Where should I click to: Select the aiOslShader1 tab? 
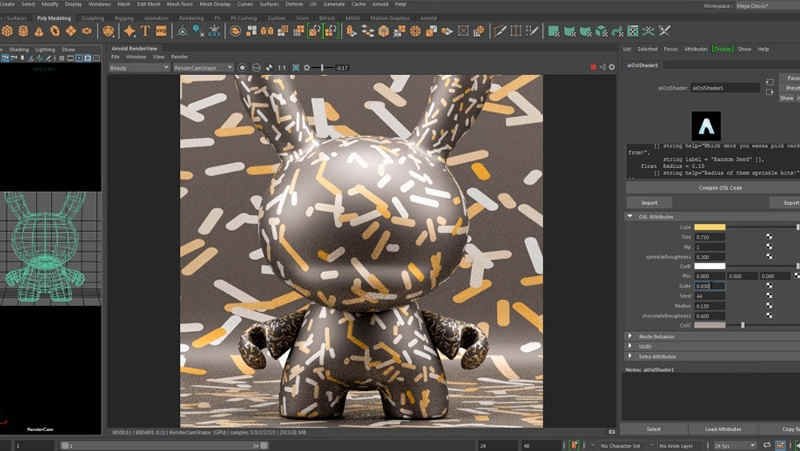(x=642, y=65)
